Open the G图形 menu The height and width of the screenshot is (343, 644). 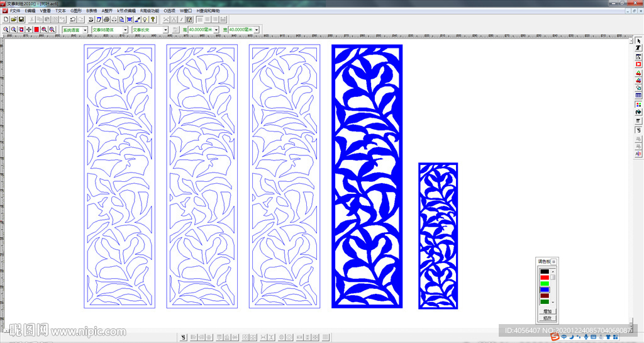[x=76, y=11]
